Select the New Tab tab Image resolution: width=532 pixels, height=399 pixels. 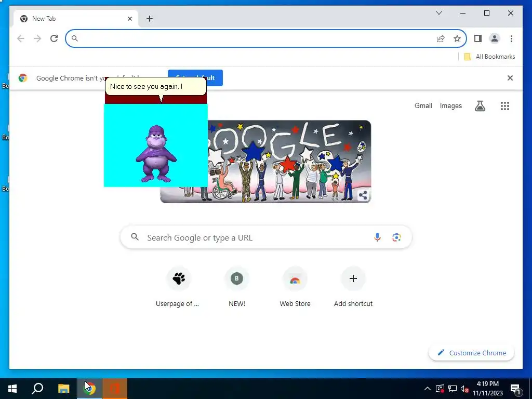pos(76,19)
